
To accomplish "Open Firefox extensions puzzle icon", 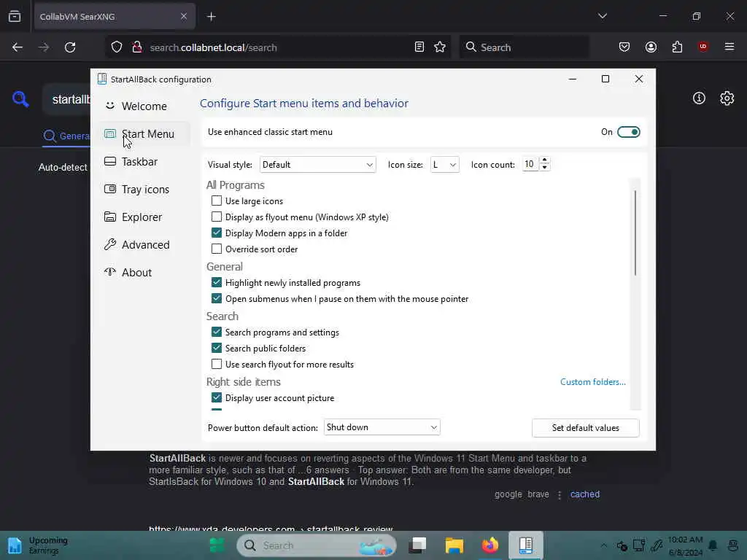I will (677, 47).
